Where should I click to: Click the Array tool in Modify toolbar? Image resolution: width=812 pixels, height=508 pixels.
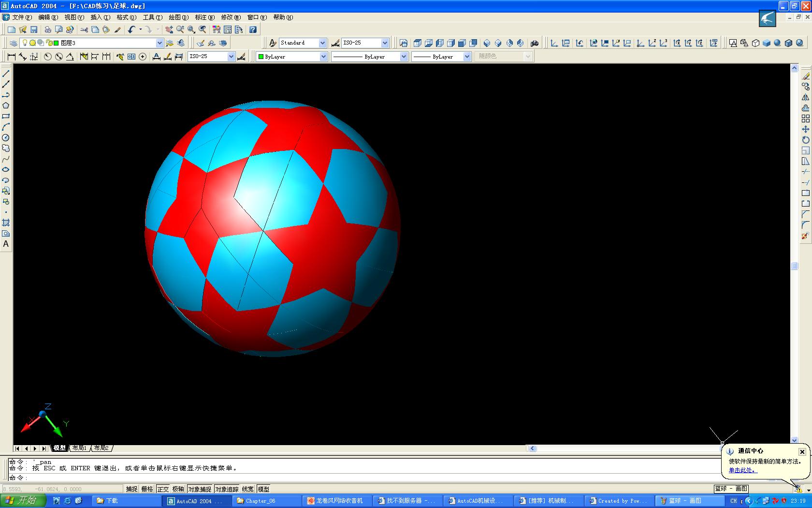[805, 119]
